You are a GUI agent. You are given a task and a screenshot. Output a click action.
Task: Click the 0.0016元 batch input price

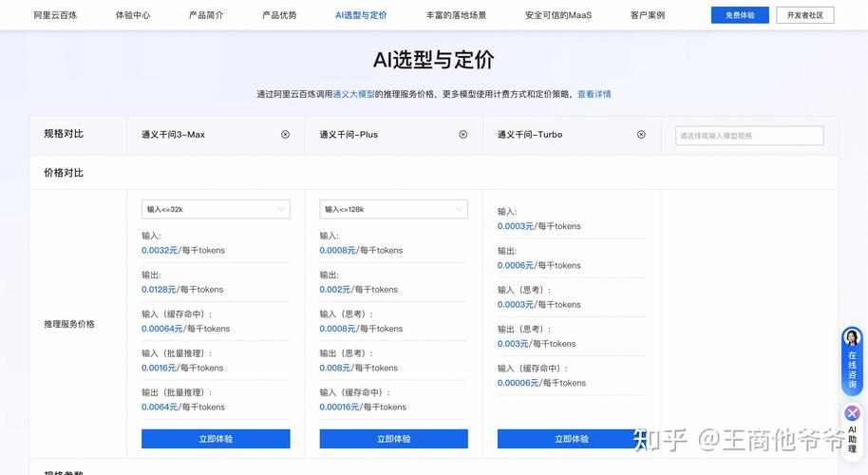click(x=159, y=369)
